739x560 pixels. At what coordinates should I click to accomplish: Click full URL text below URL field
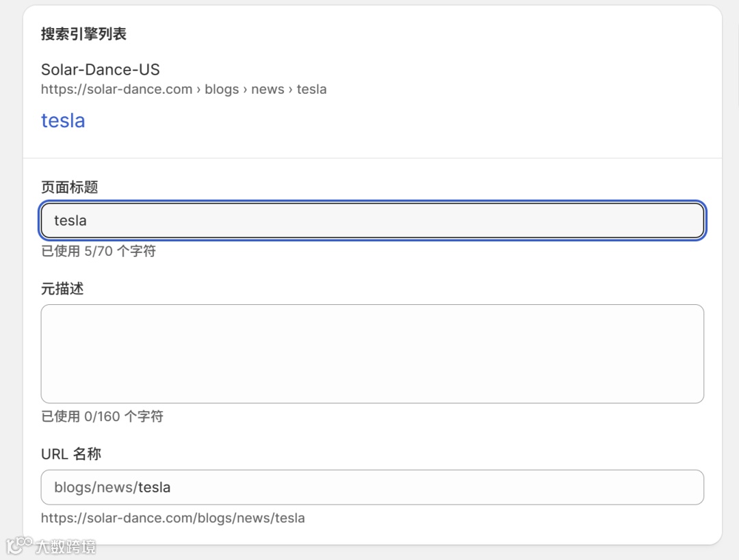[x=172, y=518]
